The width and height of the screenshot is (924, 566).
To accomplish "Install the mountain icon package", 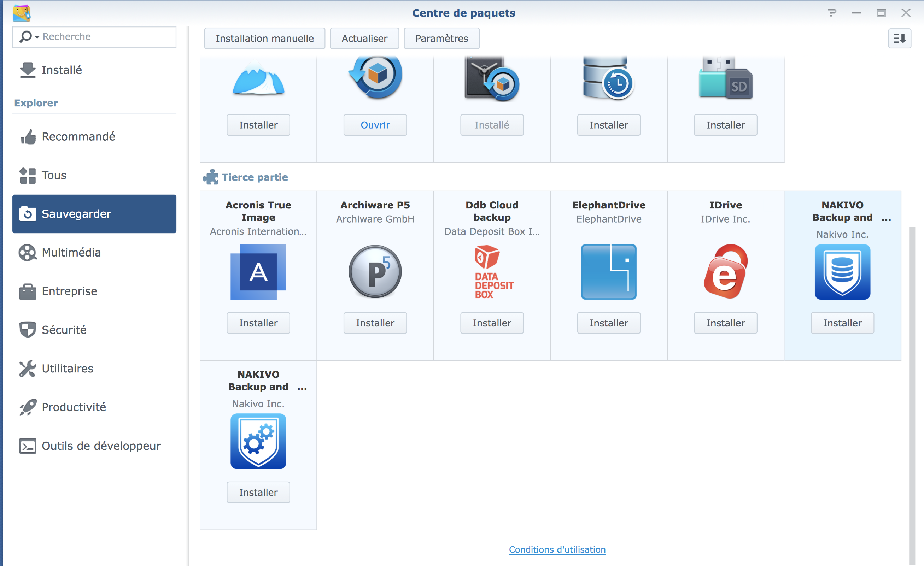I will point(258,125).
